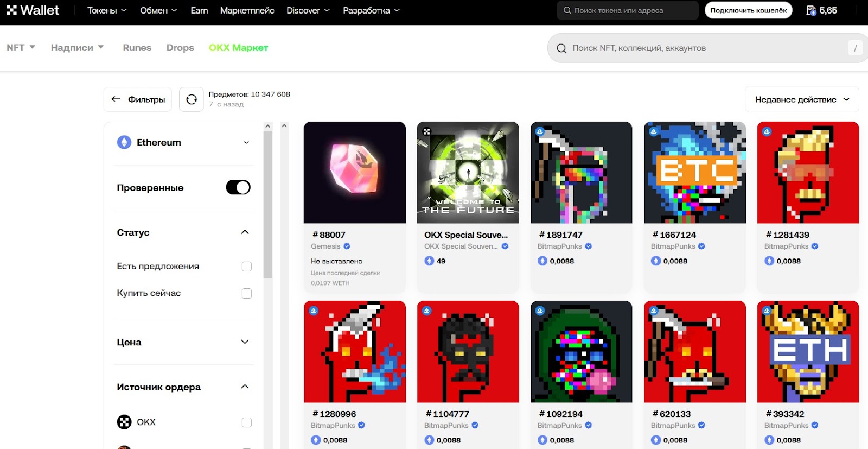Click the Предметов: 10 347 608 count text

(x=250, y=94)
